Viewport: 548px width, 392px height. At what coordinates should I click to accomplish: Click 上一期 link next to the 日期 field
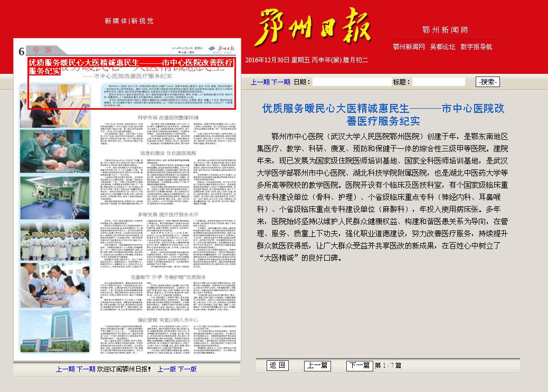coord(260,82)
